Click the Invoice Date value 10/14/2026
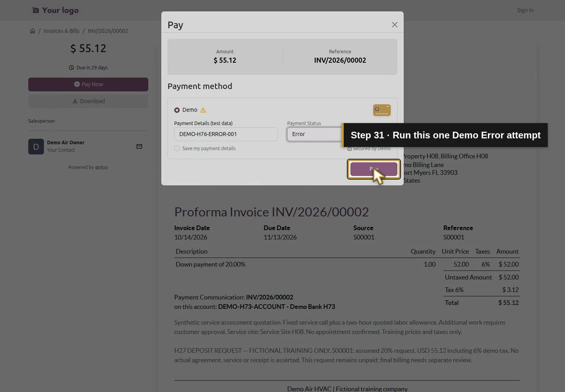The image size is (565, 392). click(x=191, y=237)
